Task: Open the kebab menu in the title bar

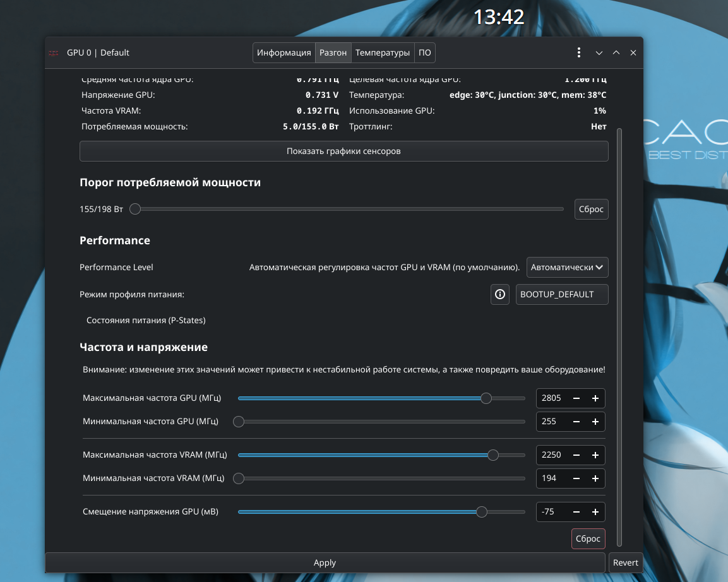Action: [x=578, y=52]
